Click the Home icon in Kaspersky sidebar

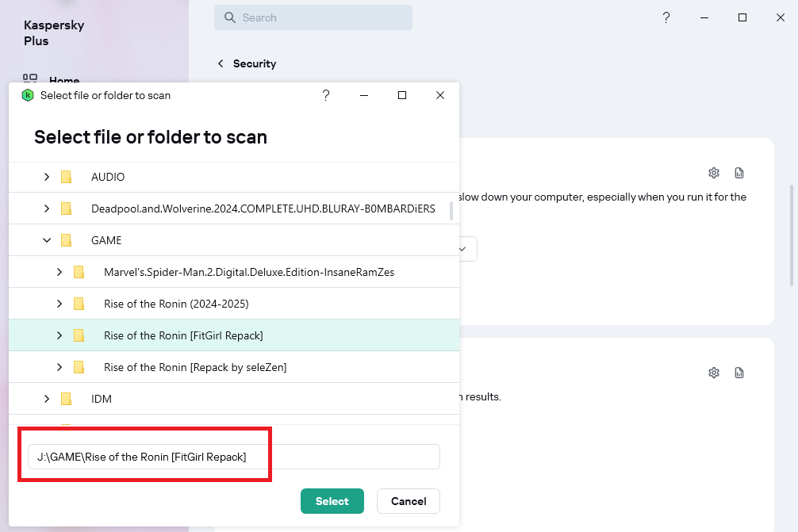click(x=30, y=78)
